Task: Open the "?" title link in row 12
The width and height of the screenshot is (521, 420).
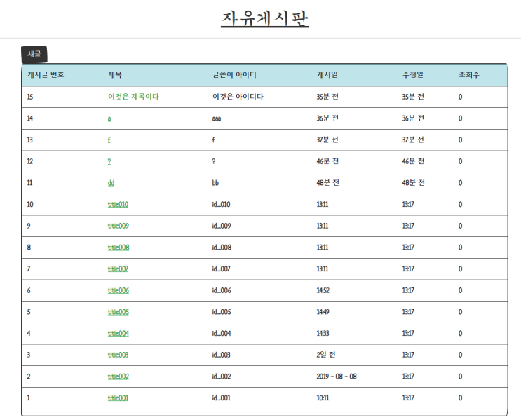Action: 109,161
